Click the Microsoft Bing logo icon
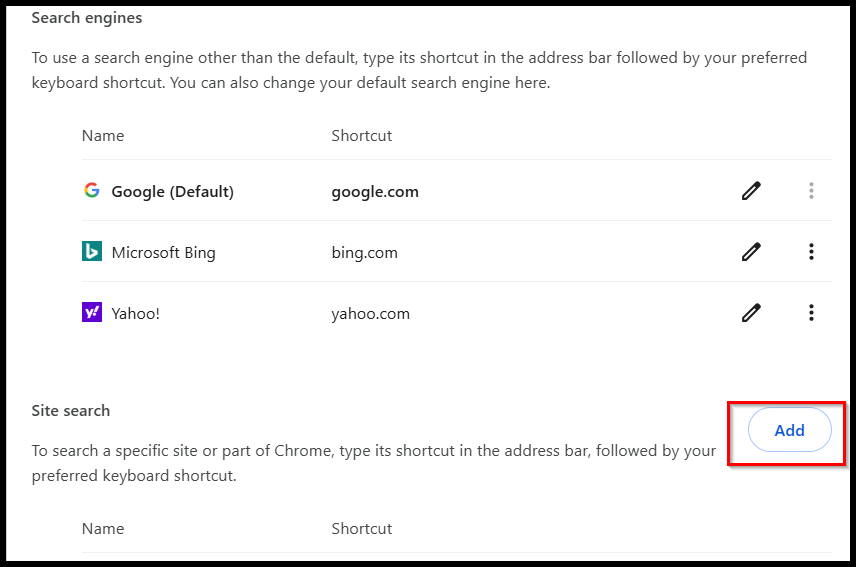 [x=92, y=252]
